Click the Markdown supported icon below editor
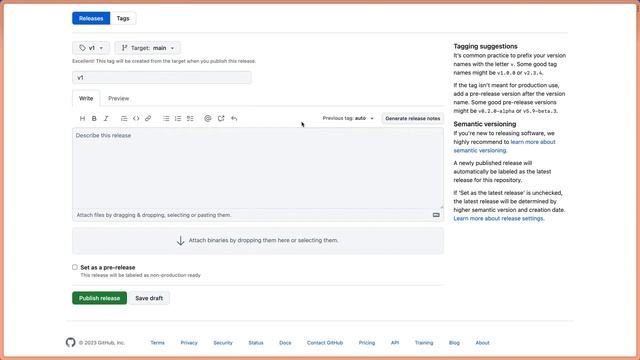This screenshot has width=640, height=360. pyautogui.click(x=436, y=215)
